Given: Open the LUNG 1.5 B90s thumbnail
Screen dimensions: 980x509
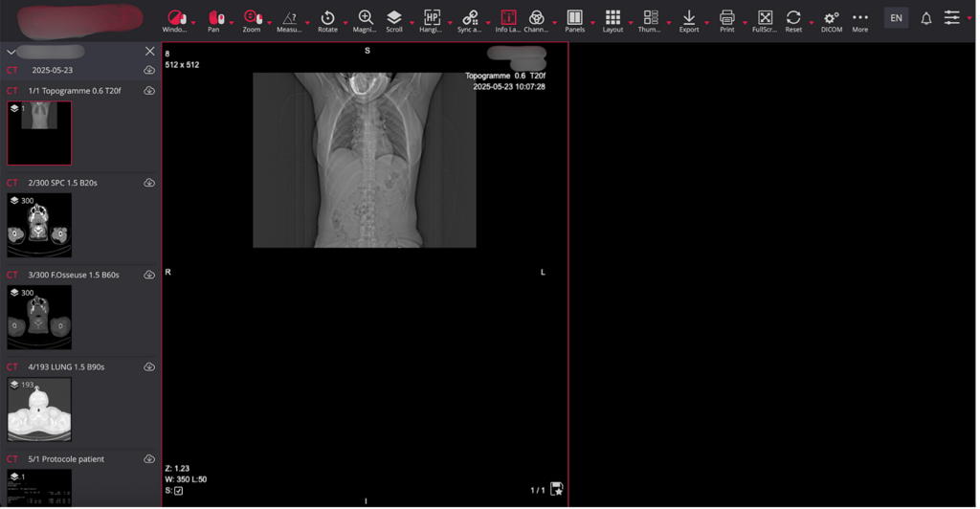Looking at the screenshot, I should point(39,409).
